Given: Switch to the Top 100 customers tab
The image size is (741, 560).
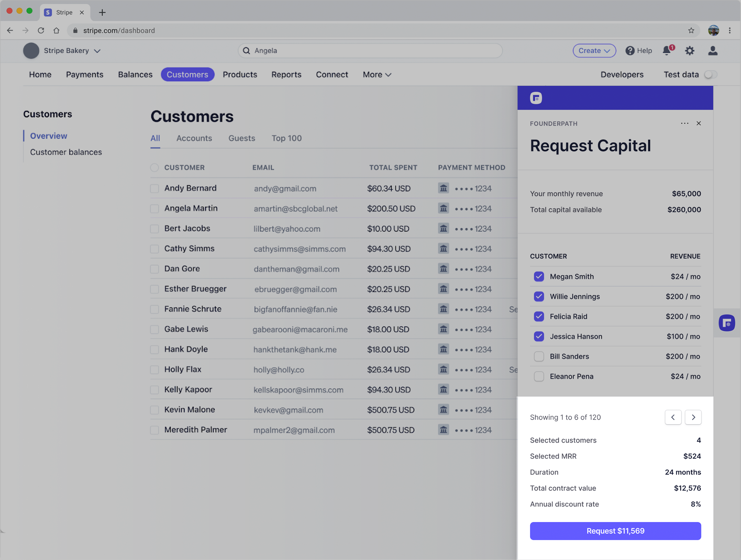Looking at the screenshot, I should [286, 138].
